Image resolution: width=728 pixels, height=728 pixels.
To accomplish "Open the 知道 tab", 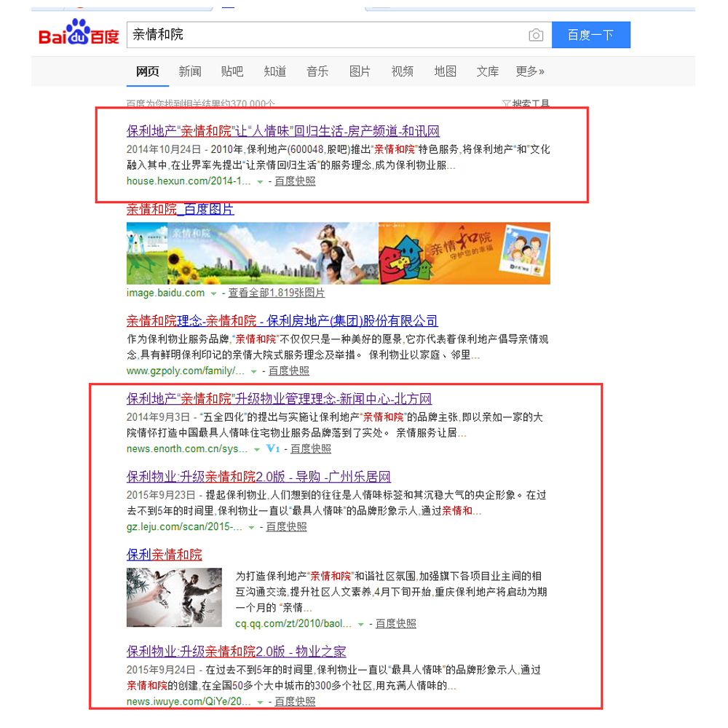I will point(275,71).
